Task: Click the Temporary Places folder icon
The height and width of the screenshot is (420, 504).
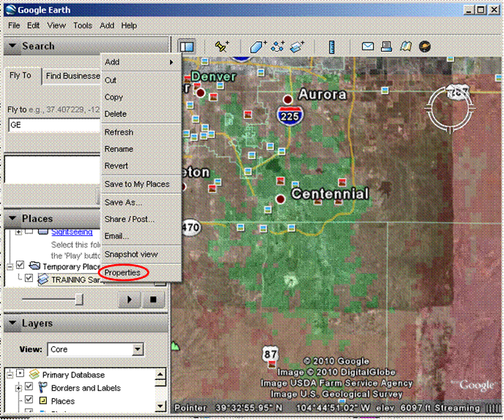Action: 34,266
